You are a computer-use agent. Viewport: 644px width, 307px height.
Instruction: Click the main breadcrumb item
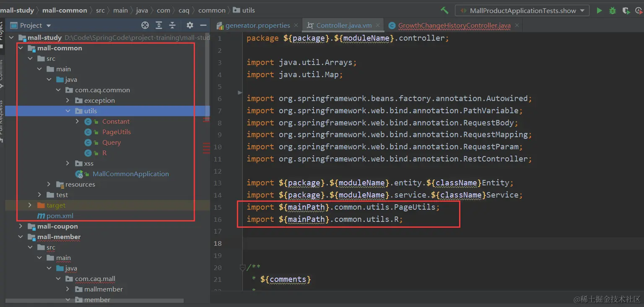[120, 10]
